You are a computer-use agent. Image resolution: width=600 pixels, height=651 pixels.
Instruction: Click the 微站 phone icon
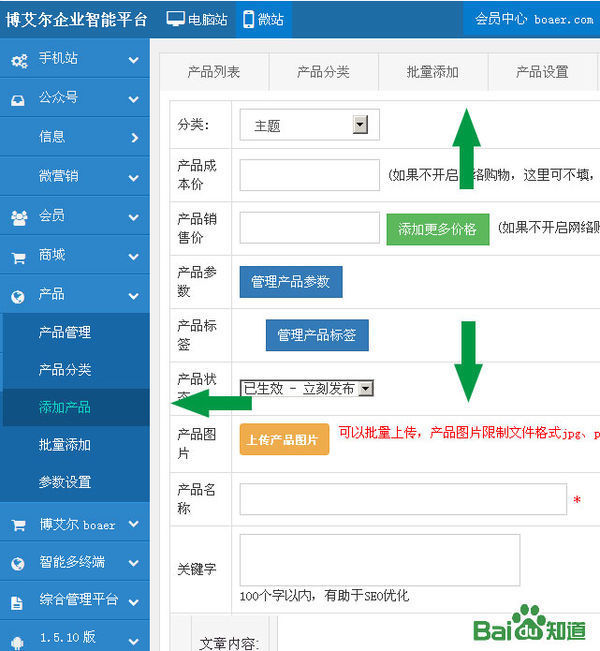click(x=248, y=19)
